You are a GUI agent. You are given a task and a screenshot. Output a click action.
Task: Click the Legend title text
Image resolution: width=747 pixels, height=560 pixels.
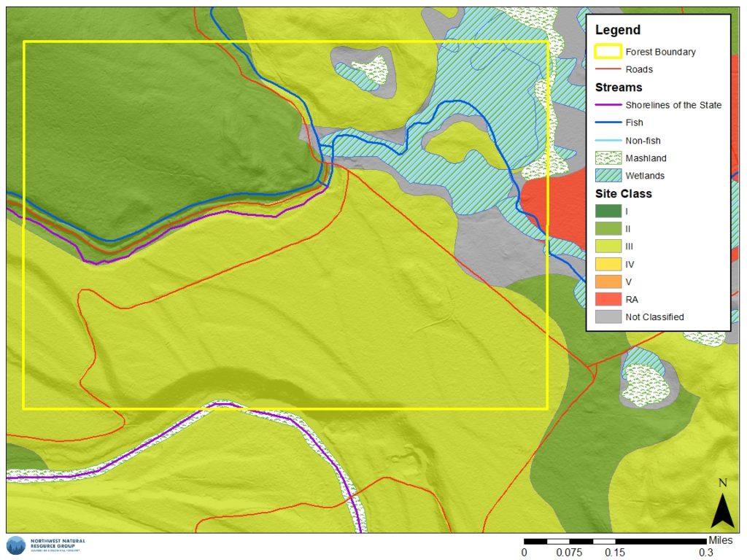click(618, 30)
